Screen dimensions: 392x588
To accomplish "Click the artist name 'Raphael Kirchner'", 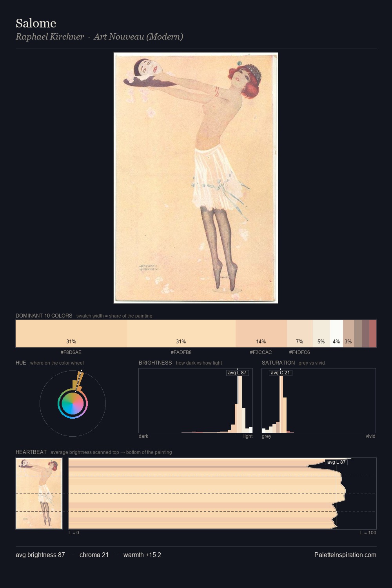I will 50,36.
